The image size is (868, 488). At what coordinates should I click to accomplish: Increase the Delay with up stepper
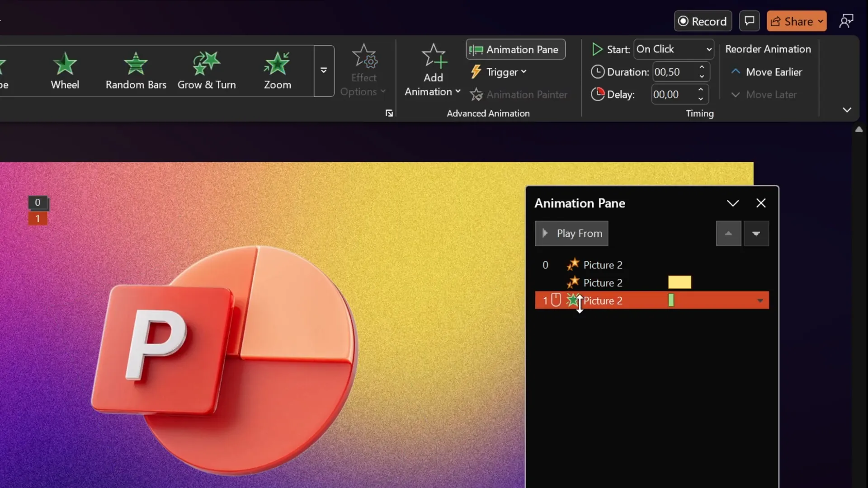(701, 90)
